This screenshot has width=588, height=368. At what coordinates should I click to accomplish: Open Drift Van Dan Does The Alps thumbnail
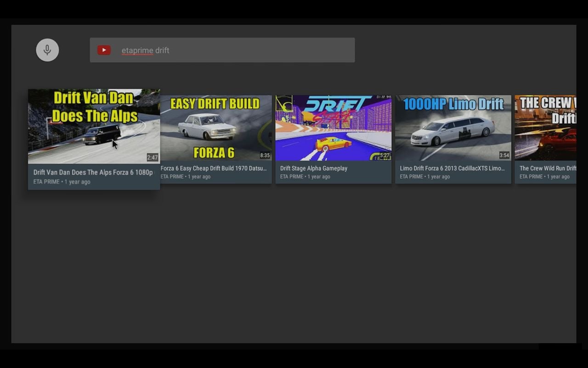[94, 126]
